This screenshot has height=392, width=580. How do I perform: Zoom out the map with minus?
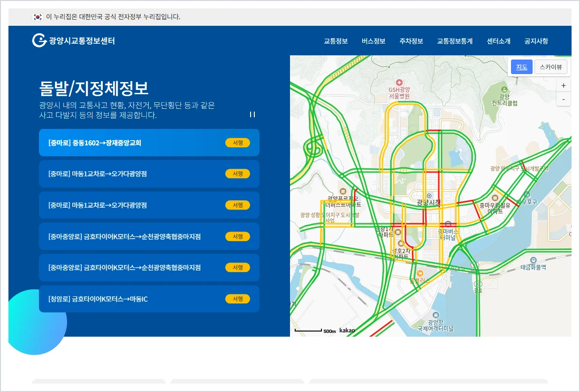click(x=564, y=99)
